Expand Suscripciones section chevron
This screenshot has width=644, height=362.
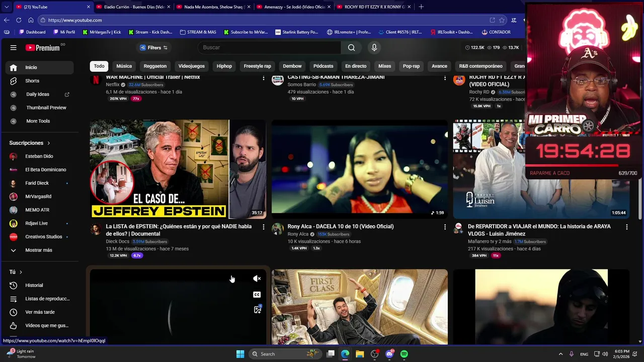[48, 143]
